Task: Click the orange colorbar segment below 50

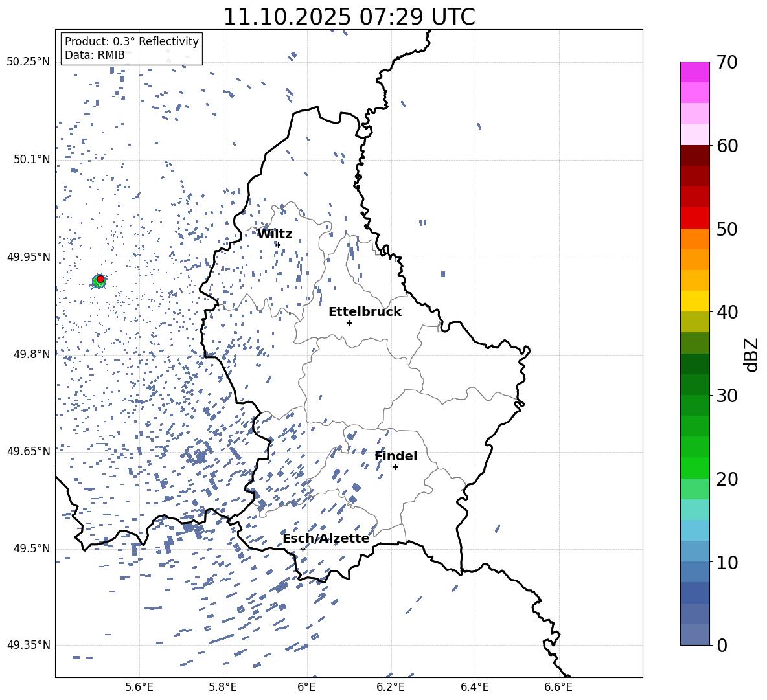Action: click(x=694, y=239)
